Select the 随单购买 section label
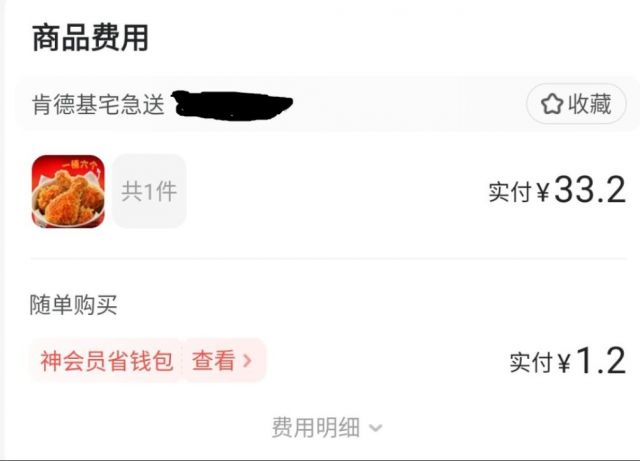The width and height of the screenshot is (640, 461). [x=73, y=305]
